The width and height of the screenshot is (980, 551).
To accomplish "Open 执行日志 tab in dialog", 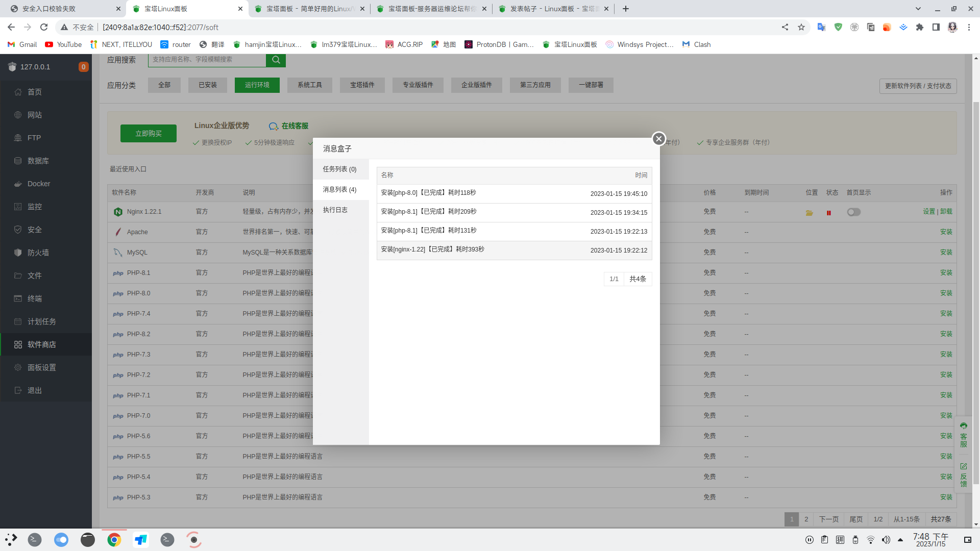I will [335, 210].
